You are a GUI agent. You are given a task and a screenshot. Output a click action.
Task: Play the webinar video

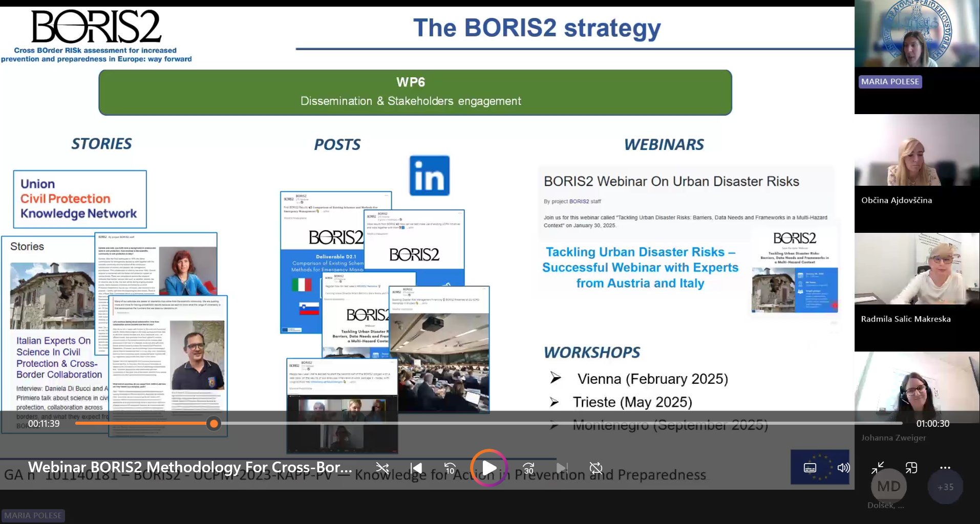(489, 468)
